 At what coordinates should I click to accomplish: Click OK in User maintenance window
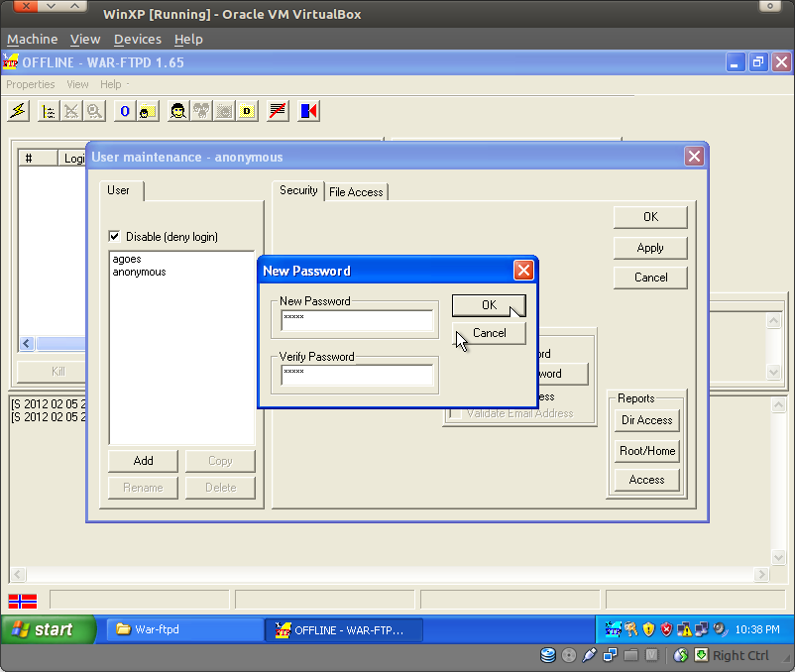(650, 217)
